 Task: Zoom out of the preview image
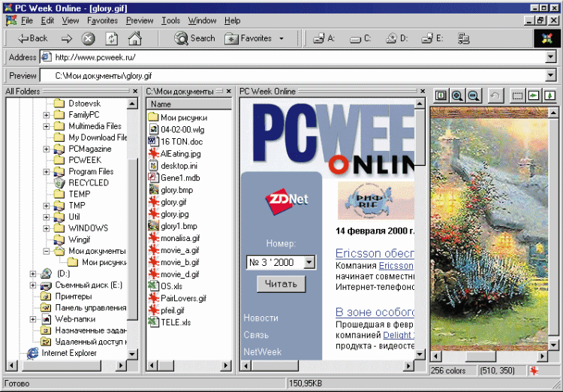474,95
